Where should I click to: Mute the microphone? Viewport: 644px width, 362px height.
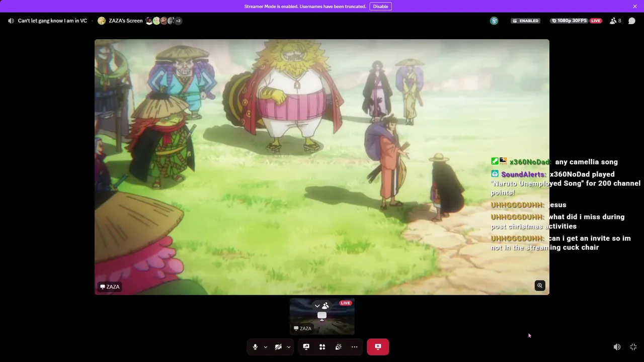[x=255, y=347]
